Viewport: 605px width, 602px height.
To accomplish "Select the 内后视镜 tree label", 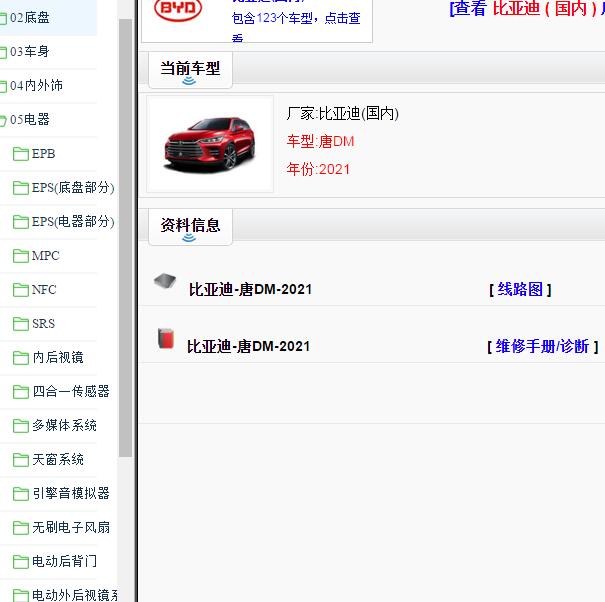I will pyautogui.click(x=58, y=357).
